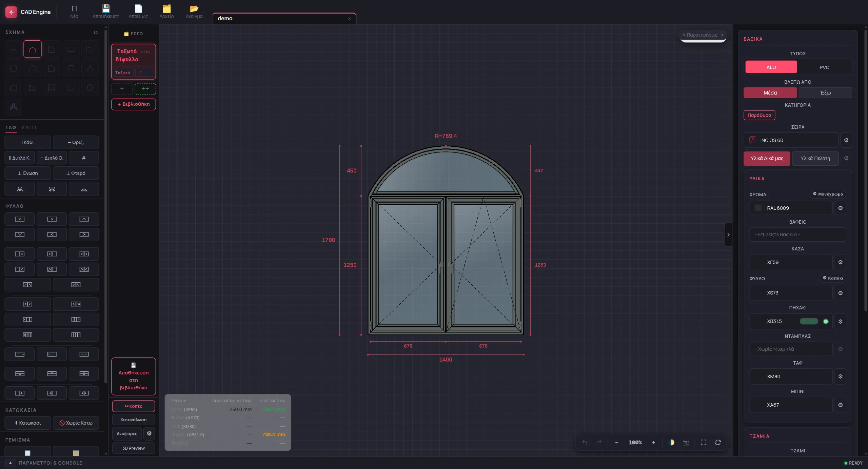Select the right-triangle shape
The height and width of the screenshot is (469, 868).
point(33,88)
